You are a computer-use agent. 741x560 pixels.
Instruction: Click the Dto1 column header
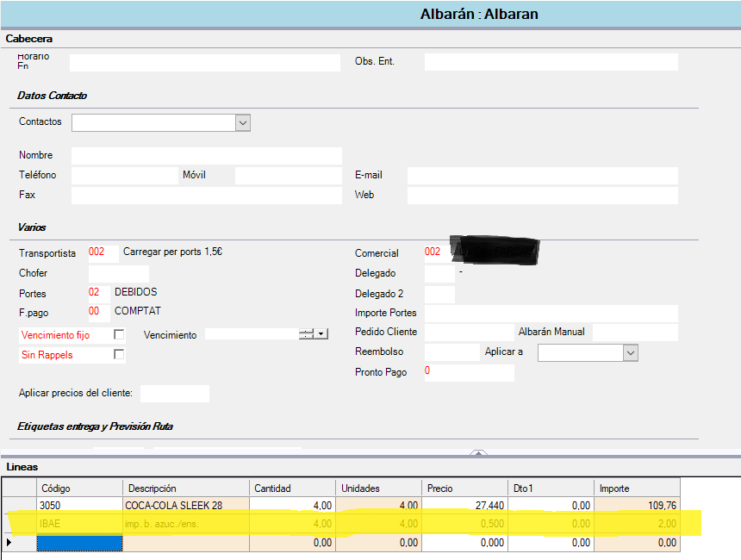point(551,488)
